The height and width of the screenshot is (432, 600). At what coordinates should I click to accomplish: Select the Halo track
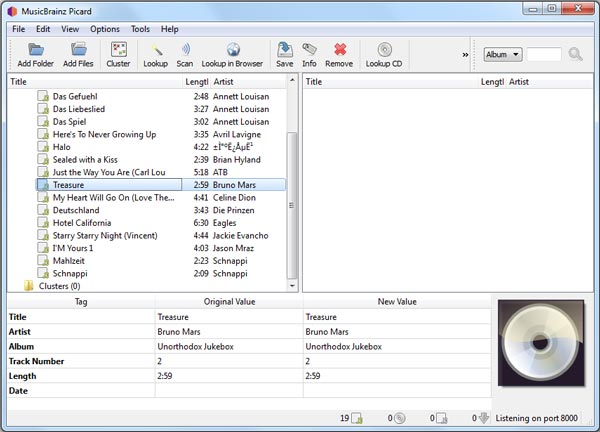click(x=161, y=147)
